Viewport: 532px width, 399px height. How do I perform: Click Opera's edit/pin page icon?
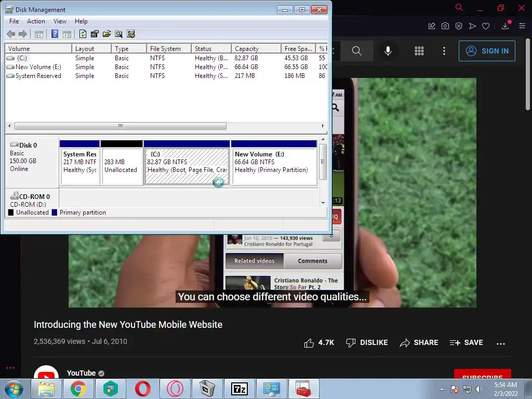pos(432,26)
